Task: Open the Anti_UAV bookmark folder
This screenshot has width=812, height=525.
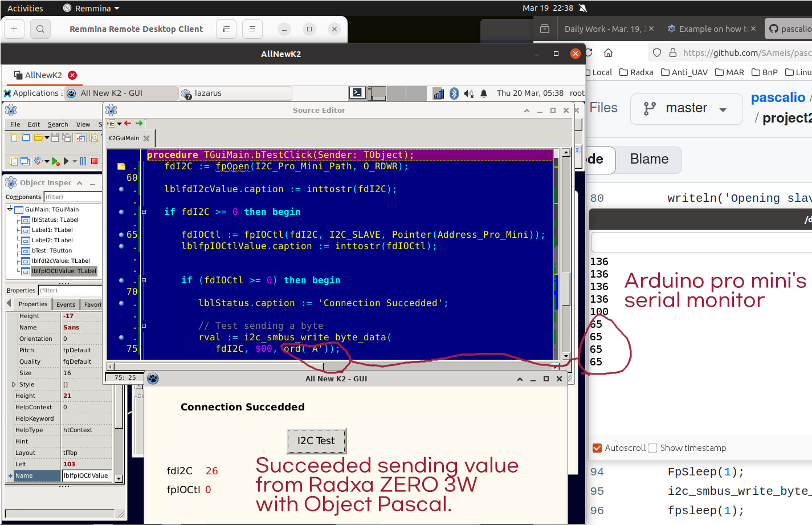Action: pyautogui.click(x=684, y=72)
